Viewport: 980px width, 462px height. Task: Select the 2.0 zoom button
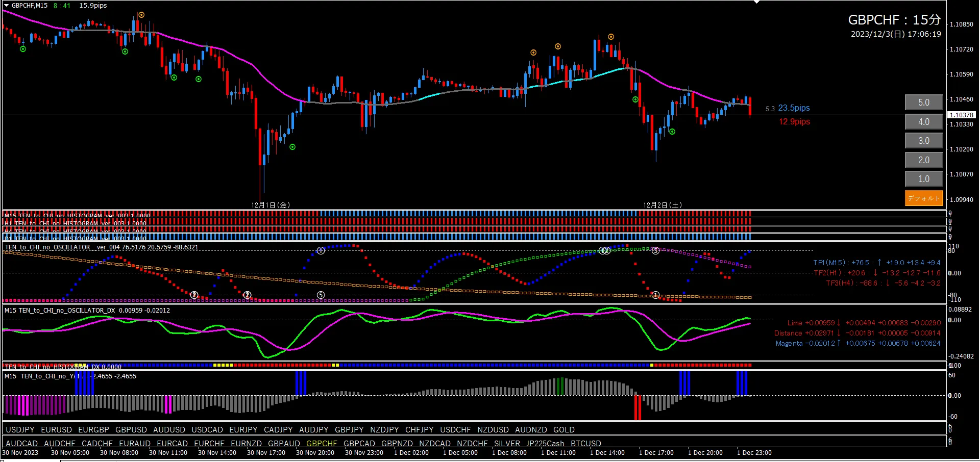[x=924, y=160]
